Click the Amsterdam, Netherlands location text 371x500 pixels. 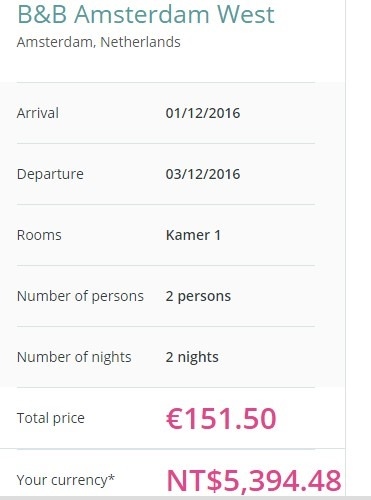tap(99, 42)
